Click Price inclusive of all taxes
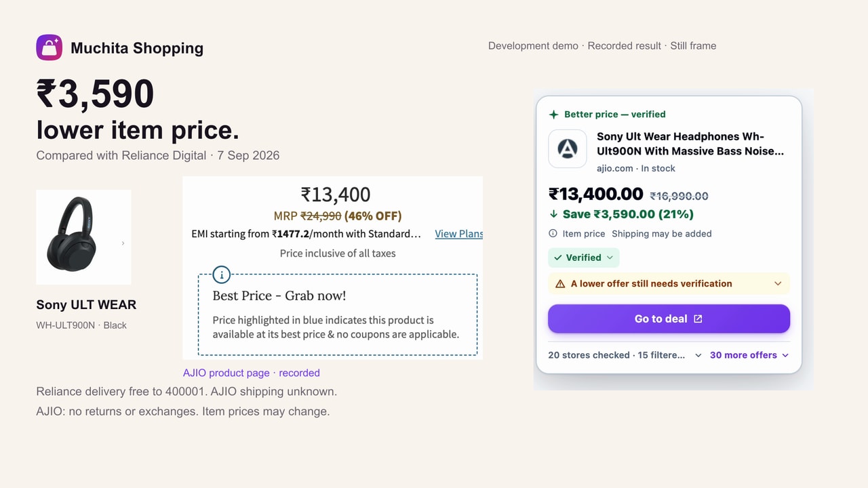This screenshot has width=868, height=488. pos(338,253)
